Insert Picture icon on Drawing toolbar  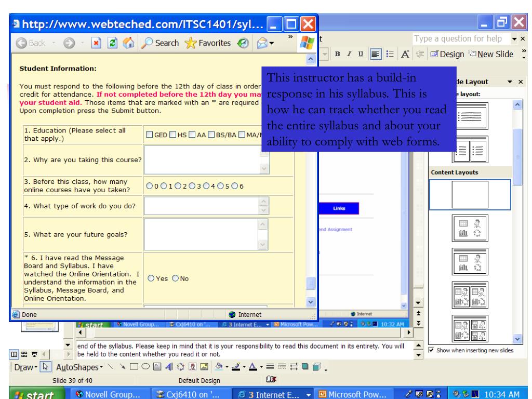click(204, 367)
